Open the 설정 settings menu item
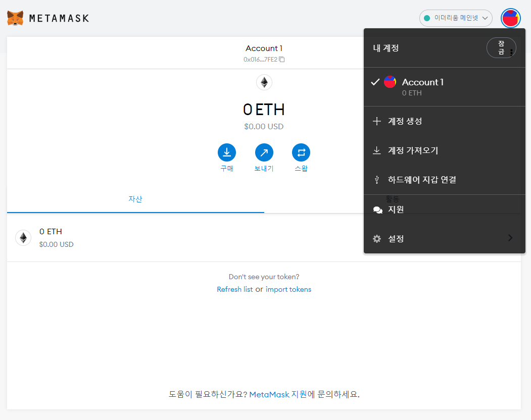The image size is (531, 420). pos(444,239)
